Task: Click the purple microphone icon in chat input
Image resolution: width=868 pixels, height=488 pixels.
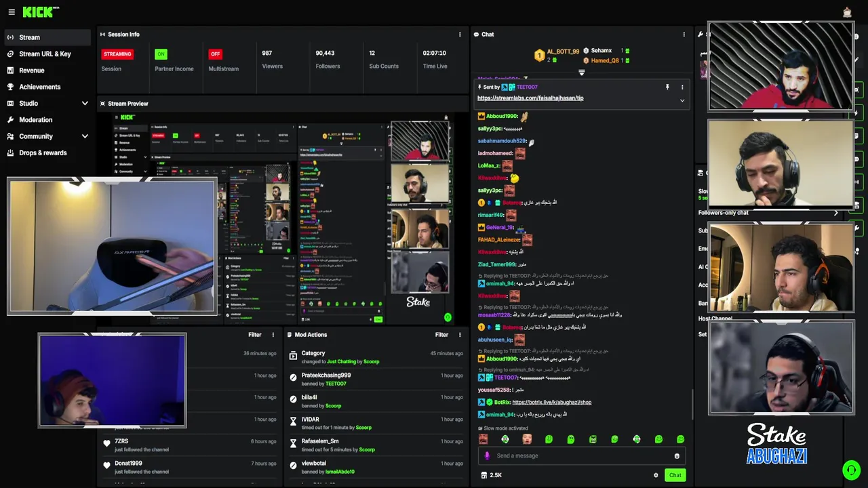Action: 487,456
